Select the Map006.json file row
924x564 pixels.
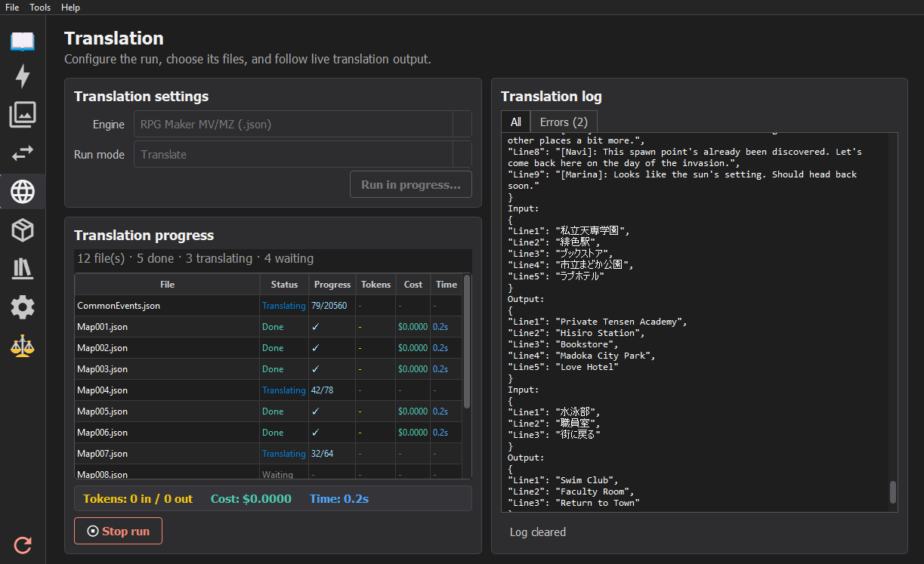pyautogui.click(x=268, y=433)
